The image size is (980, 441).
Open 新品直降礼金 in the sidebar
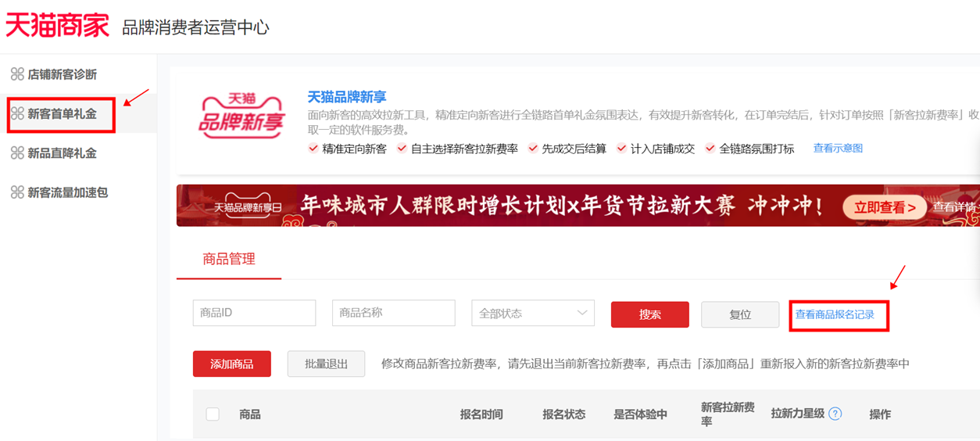63,153
